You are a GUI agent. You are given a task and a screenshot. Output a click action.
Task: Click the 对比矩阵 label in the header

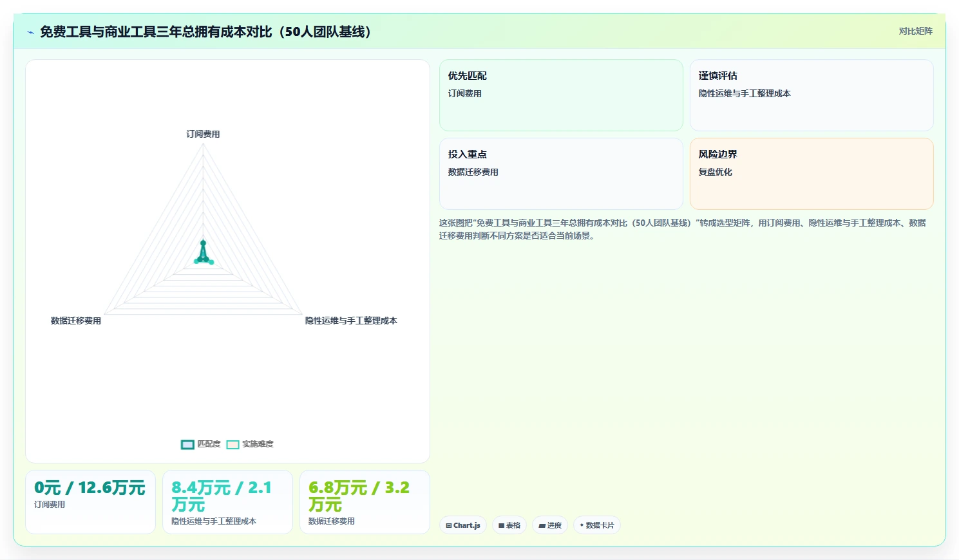point(915,31)
